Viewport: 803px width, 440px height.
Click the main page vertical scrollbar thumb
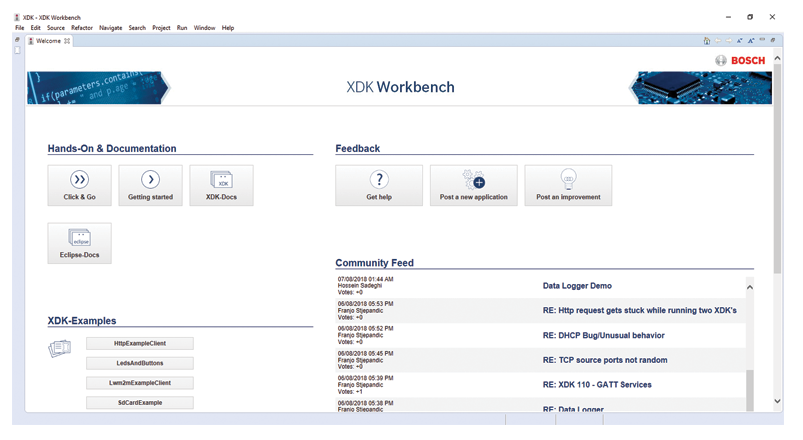777,169
